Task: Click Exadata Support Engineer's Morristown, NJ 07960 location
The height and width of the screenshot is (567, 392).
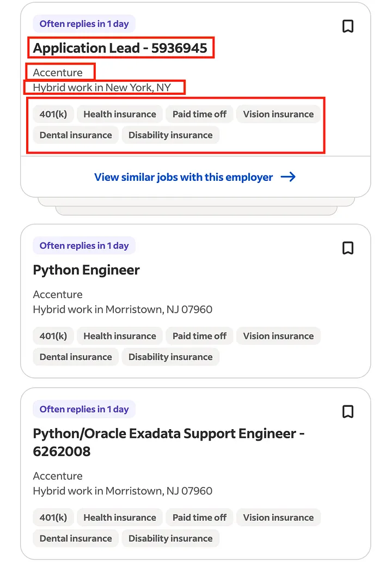Action: [122, 491]
